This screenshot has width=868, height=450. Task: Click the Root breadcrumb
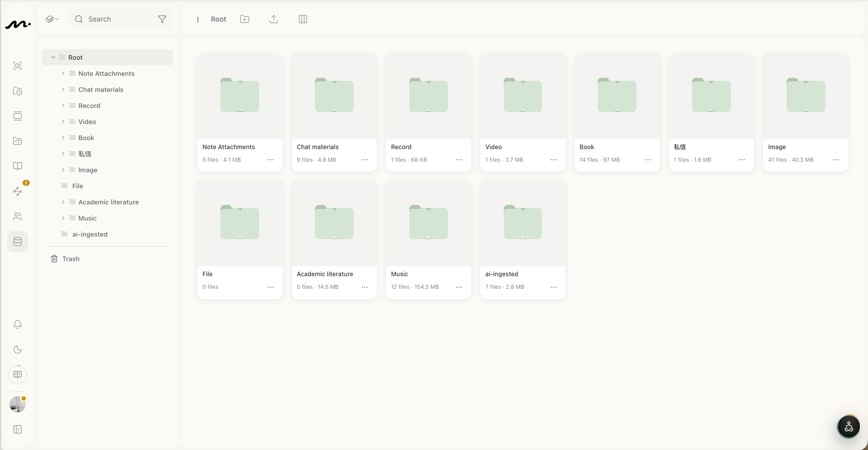pyautogui.click(x=219, y=19)
